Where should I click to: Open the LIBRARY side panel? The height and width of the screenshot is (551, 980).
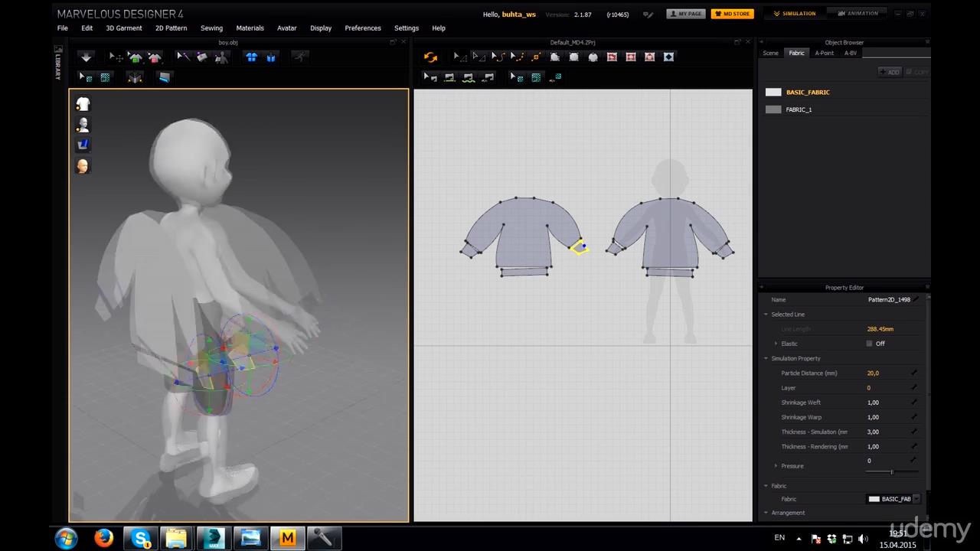click(x=57, y=64)
